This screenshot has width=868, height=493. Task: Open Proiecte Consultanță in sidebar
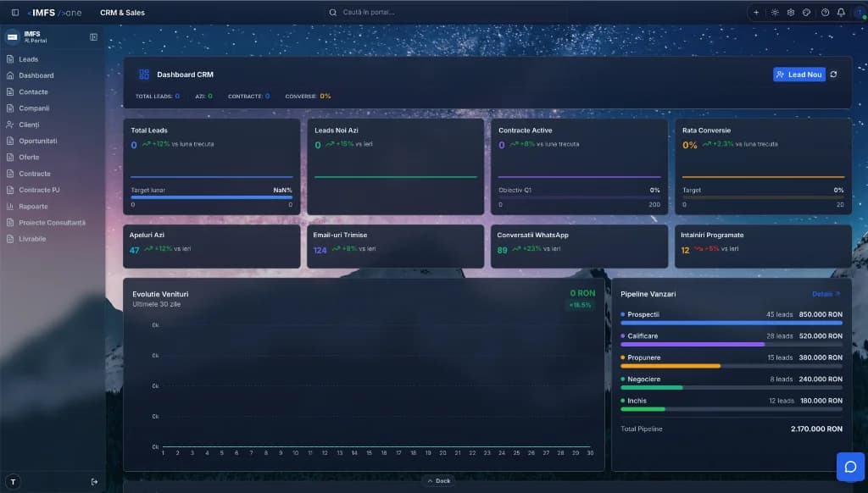53,223
